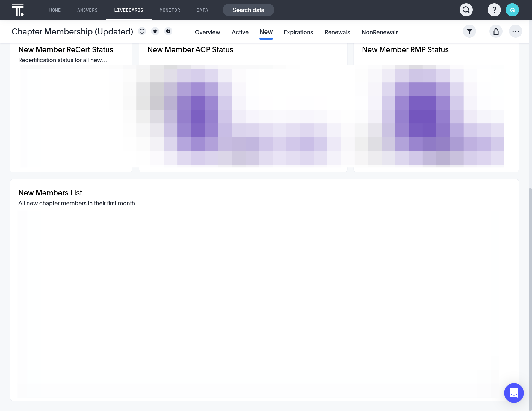Click the share icon
The image size is (532, 411).
tap(496, 31)
